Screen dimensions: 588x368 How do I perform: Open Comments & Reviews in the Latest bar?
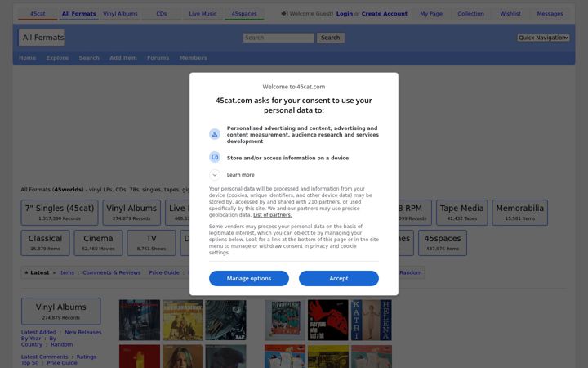point(111,272)
